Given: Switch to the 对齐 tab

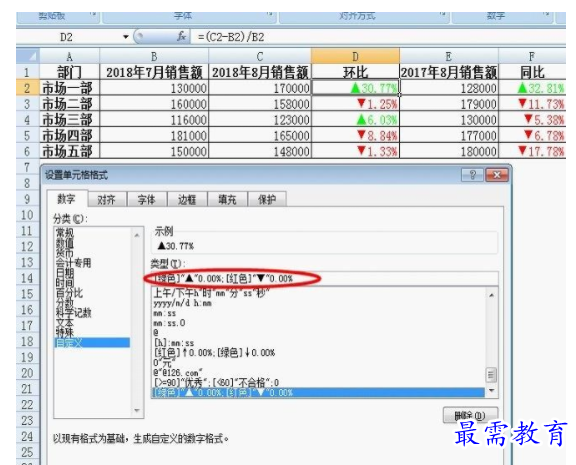Looking at the screenshot, I should (x=107, y=200).
